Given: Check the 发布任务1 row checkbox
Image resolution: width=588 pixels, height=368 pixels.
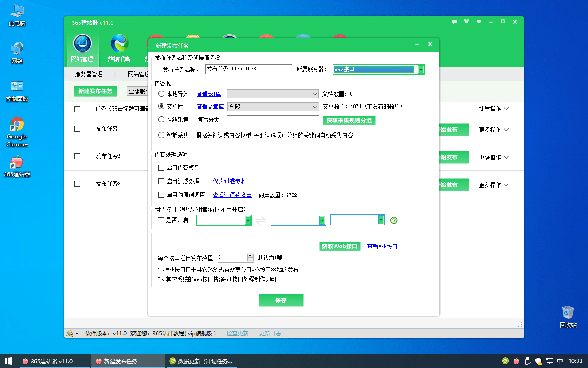Looking at the screenshot, I should [77, 129].
